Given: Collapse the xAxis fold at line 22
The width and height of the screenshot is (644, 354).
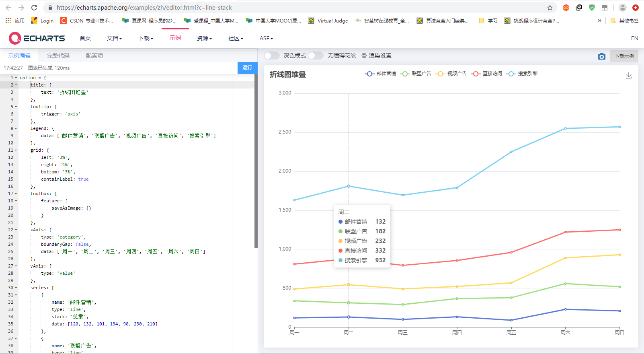Looking at the screenshot, I should point(16,230).
